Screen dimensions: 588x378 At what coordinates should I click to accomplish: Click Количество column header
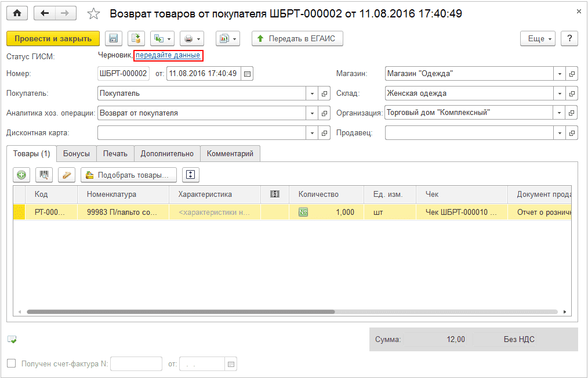tap(326, 195)
